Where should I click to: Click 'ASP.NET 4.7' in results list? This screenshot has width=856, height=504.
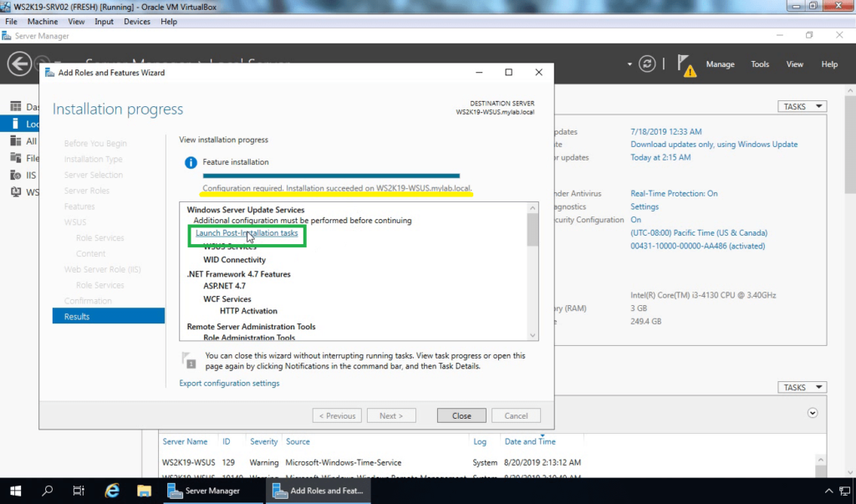(224, 286)
